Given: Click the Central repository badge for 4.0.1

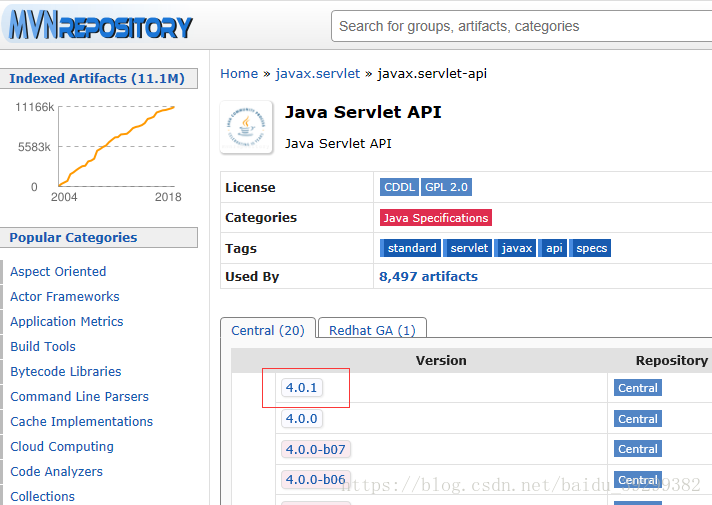Looking at the screenshot, I should point(638,388).
